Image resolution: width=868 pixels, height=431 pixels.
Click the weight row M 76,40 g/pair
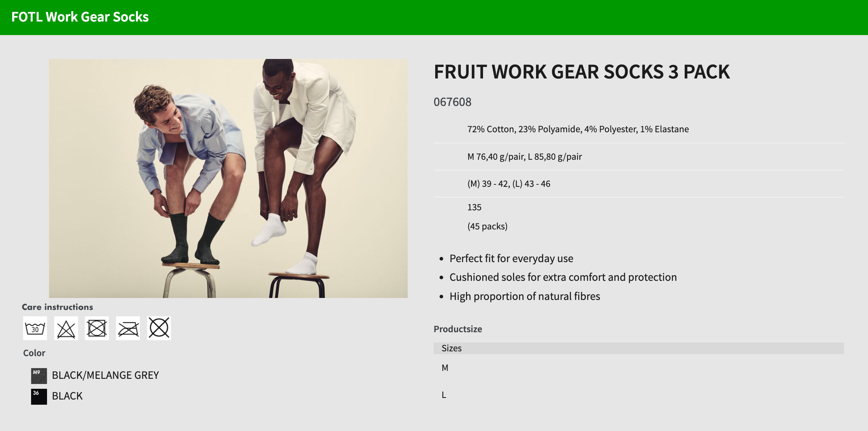pos(524,157)
